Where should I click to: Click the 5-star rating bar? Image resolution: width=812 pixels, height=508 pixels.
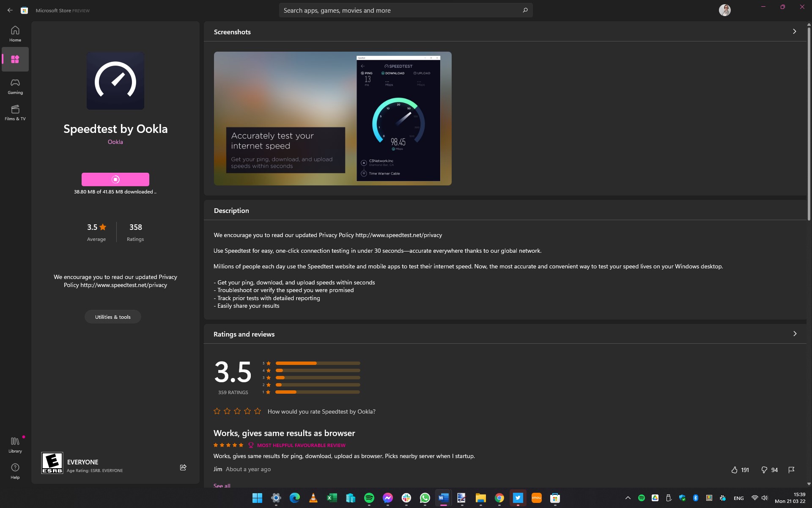pyautogui.click(x=318, y=363)
